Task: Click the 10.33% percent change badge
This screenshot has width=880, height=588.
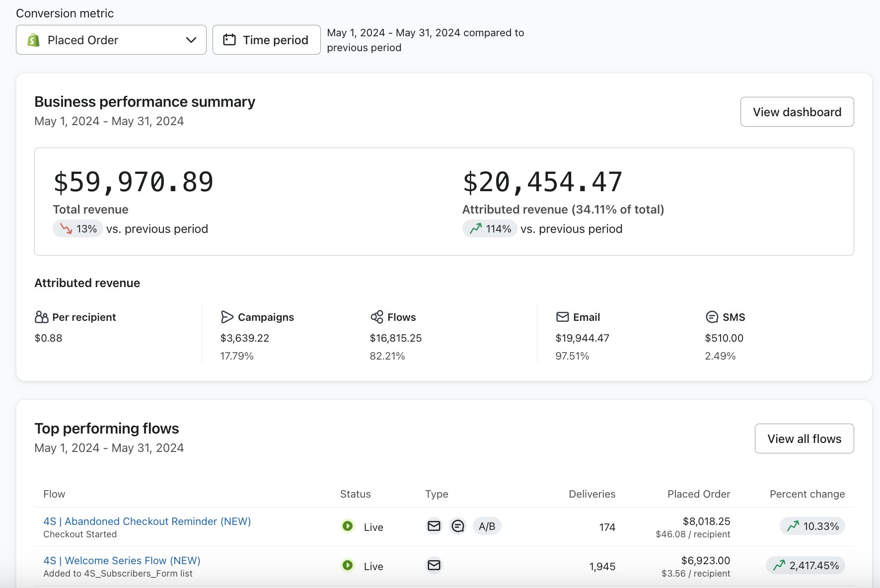Action: coord(812,526)
